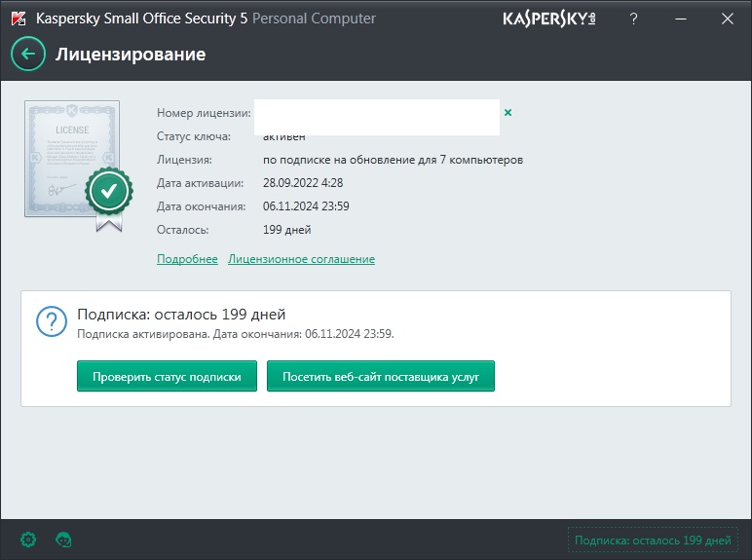
Task: Click the Подписка активирована description text
Action: (236, 334)
